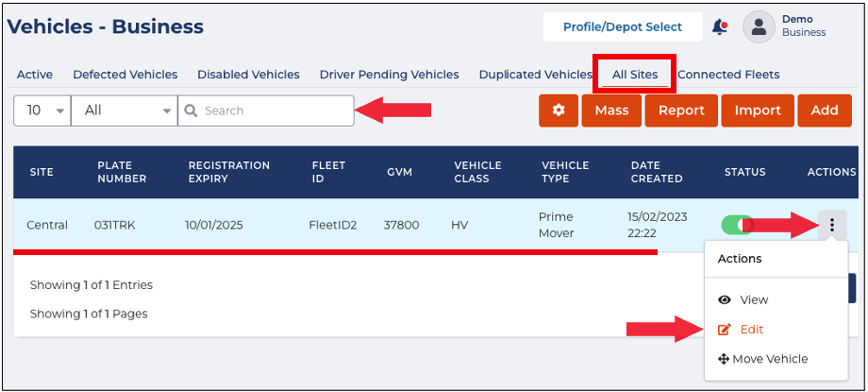Switch to the All Sites tab
This screenshot has width=868, height=392.
634,75
